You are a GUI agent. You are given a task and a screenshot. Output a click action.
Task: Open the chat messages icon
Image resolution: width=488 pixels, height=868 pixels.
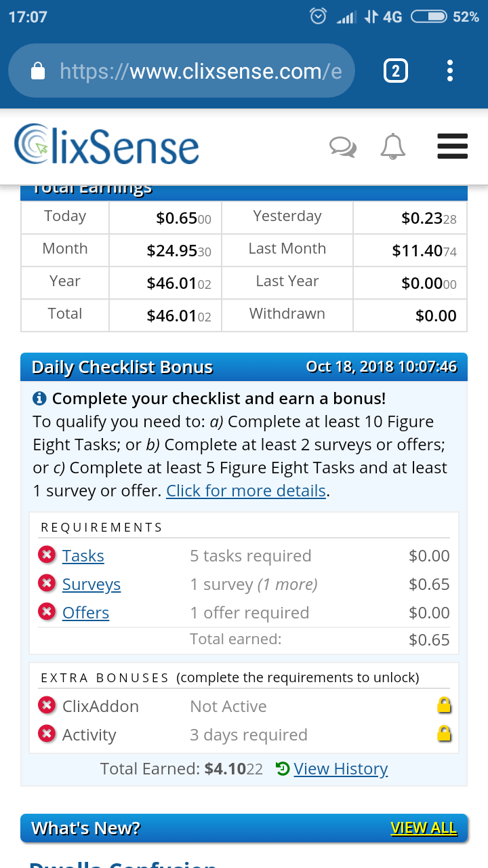pyautogui.click(x=343, y=146)
